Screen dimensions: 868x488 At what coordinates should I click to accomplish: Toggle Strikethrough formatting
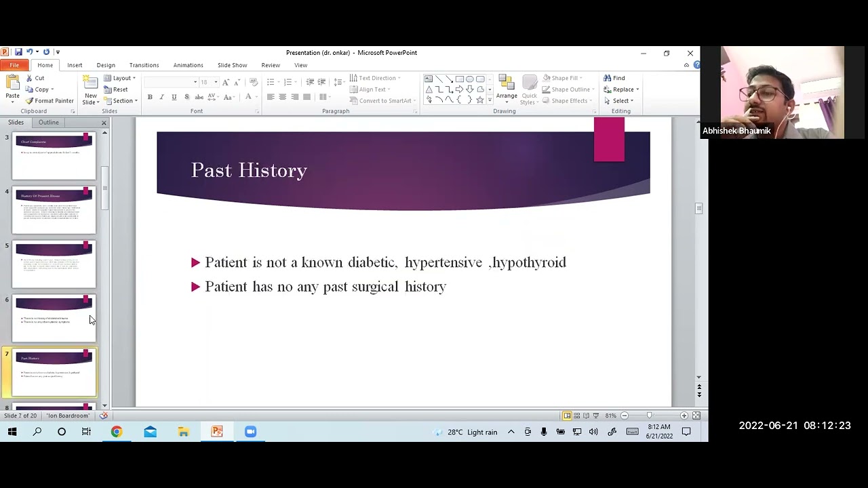[198, 97]
